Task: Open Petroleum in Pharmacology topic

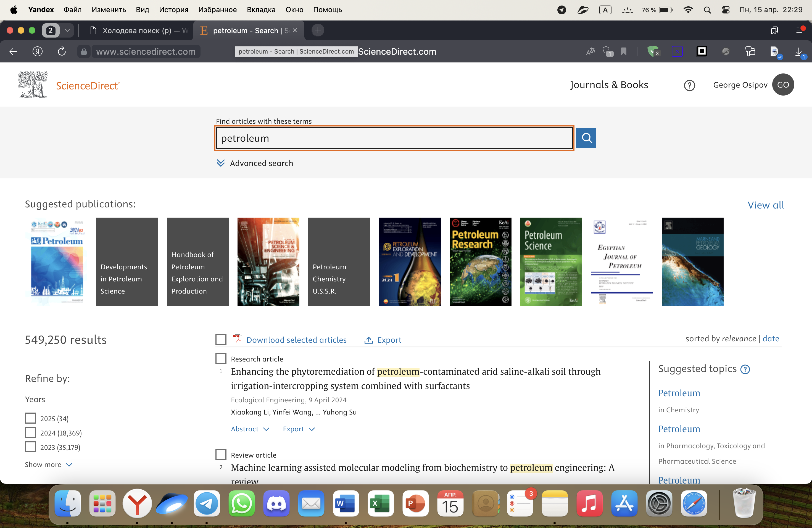Action: coord(679,429)
